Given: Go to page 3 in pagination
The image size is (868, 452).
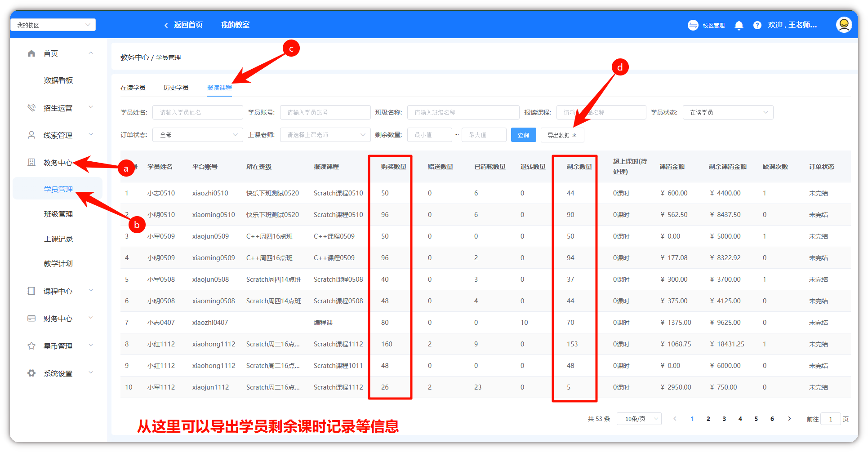Looking at the screenshot, I should [x=724, y=419].
